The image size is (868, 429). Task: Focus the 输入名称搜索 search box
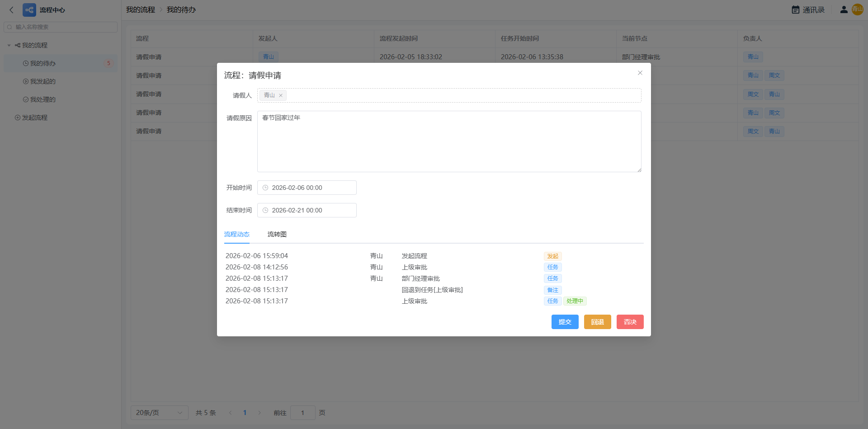tap(63, 27)
